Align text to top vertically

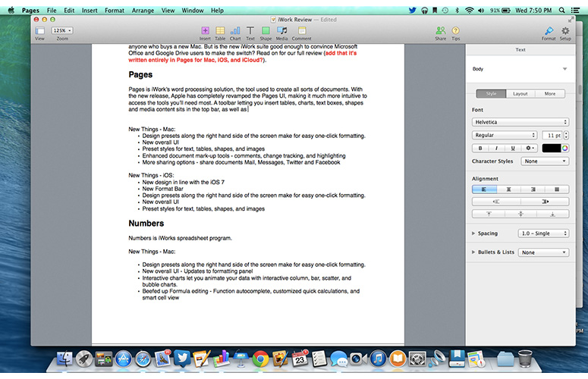[489, 214]
